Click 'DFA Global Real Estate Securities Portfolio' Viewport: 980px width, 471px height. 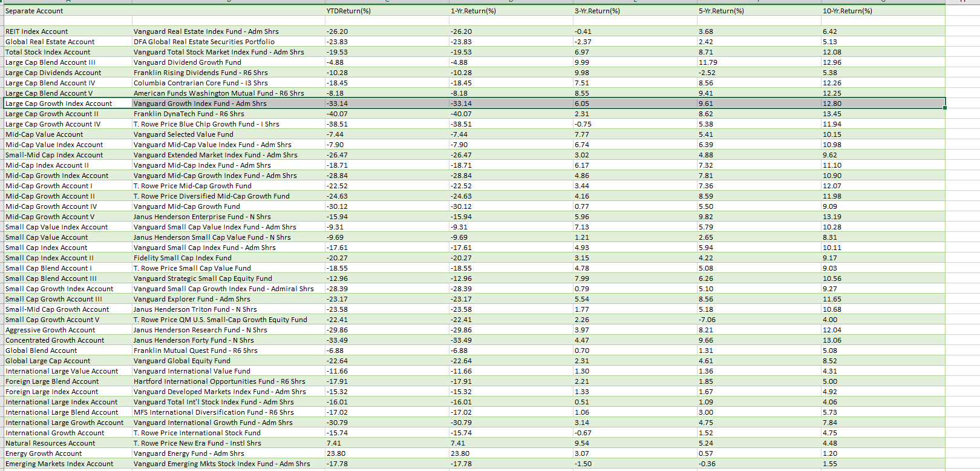(229, 42)
